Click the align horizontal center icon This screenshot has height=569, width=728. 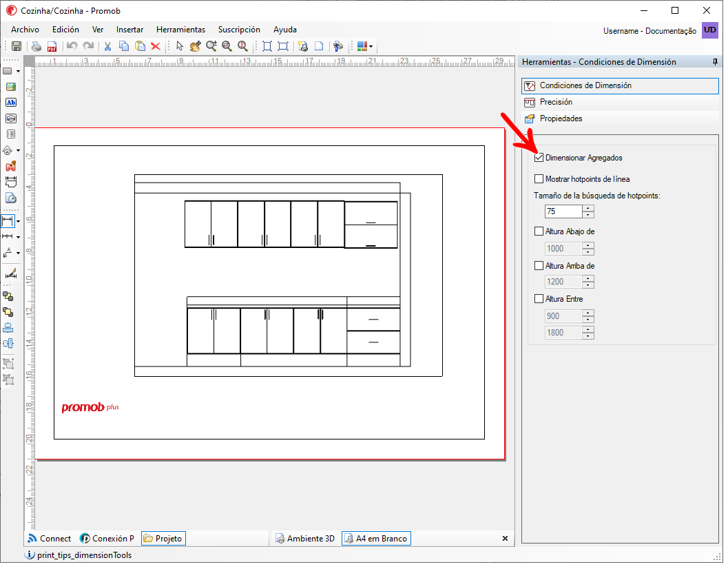[x=8, y=328]
